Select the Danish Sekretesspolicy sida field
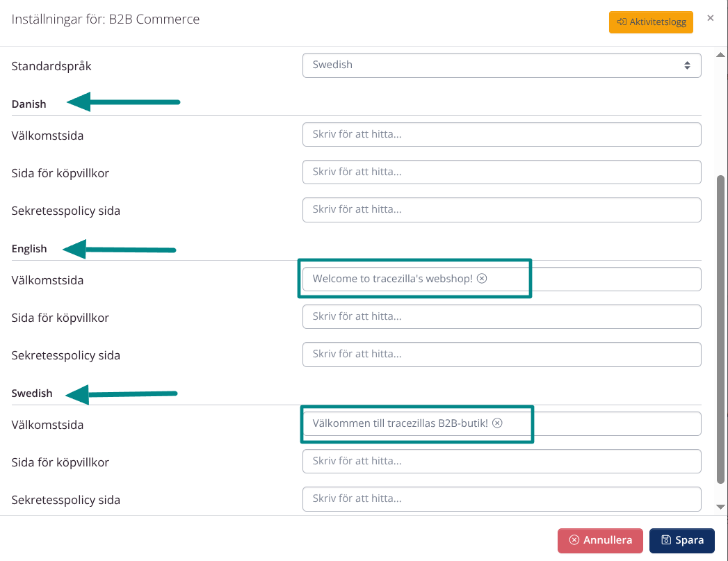Image resolution: width=728 pixels, height=561 pixels. pos(501,209)
